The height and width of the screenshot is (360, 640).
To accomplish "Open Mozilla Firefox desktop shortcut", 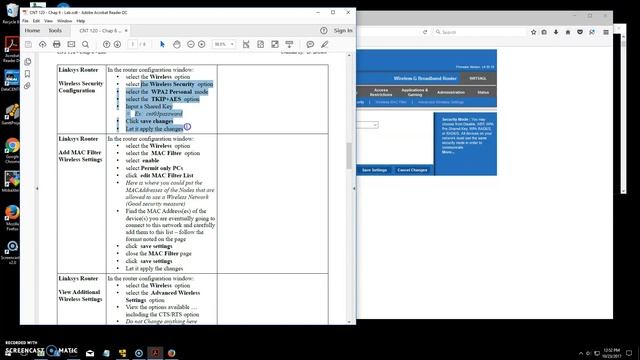I will click(12, 218).
